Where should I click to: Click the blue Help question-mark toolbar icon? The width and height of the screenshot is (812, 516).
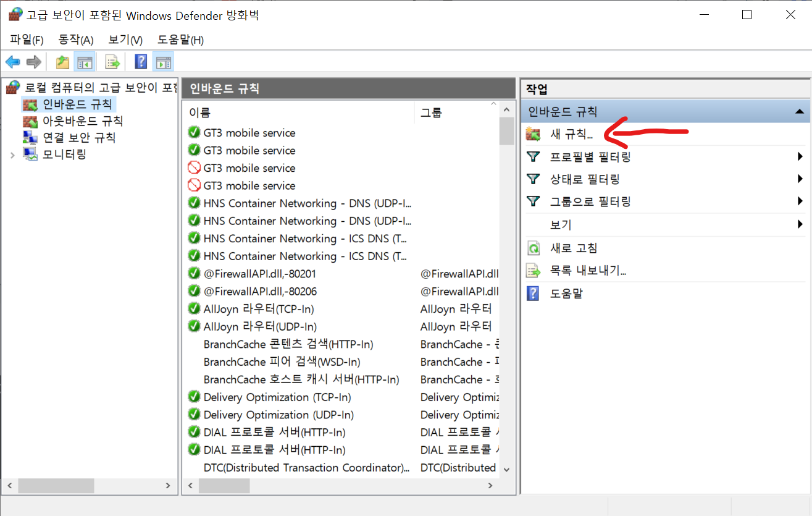141,62
